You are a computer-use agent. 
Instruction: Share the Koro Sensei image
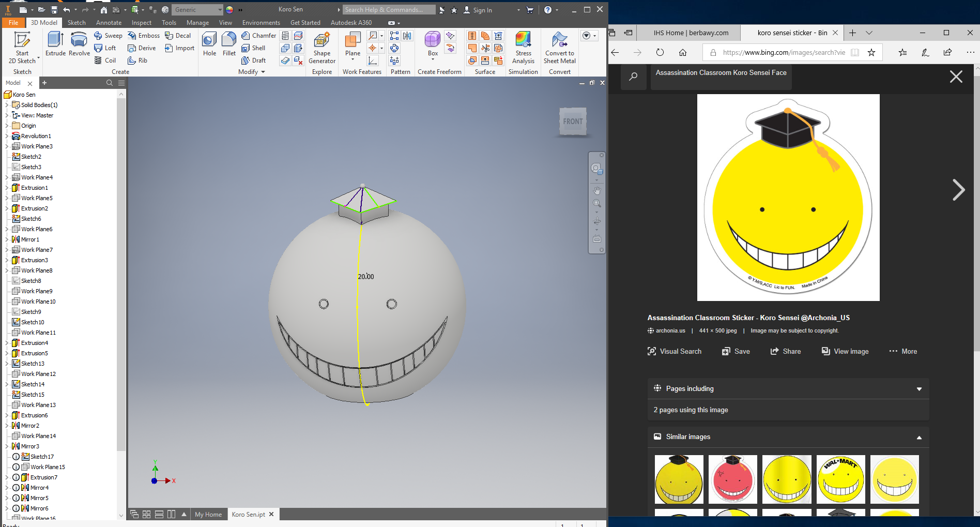pyautogui.click(x=786, y=351)
